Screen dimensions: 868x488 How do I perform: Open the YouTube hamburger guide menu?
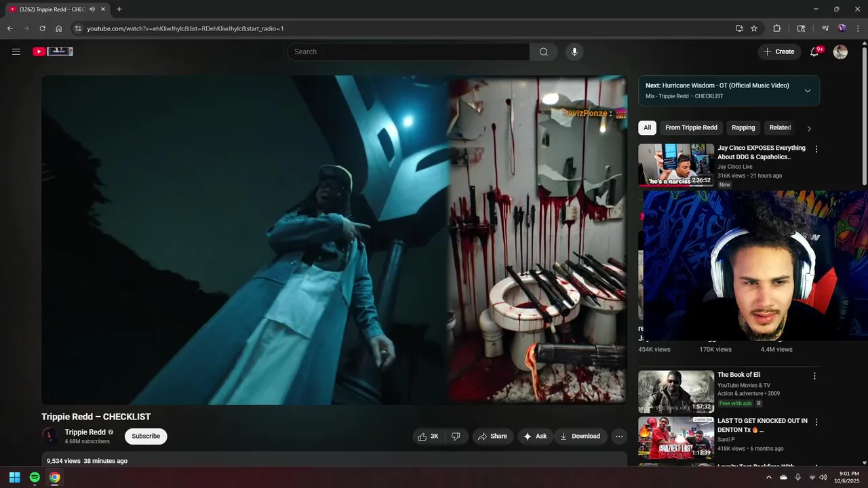[x=16, y=52]
